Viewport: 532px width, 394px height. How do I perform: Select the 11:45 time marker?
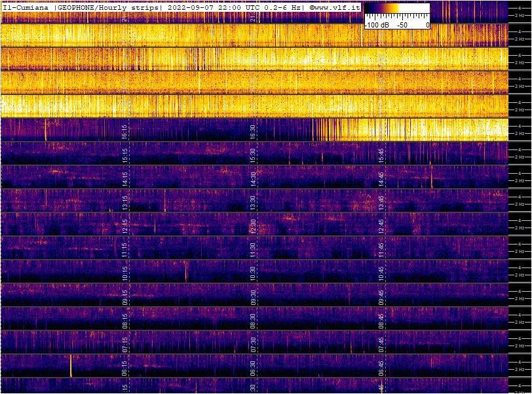coord(381,250)
